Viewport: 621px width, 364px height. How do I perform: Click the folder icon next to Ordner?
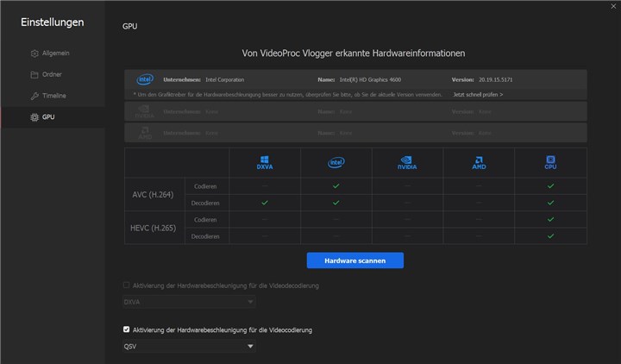click(x=34, y=74)
